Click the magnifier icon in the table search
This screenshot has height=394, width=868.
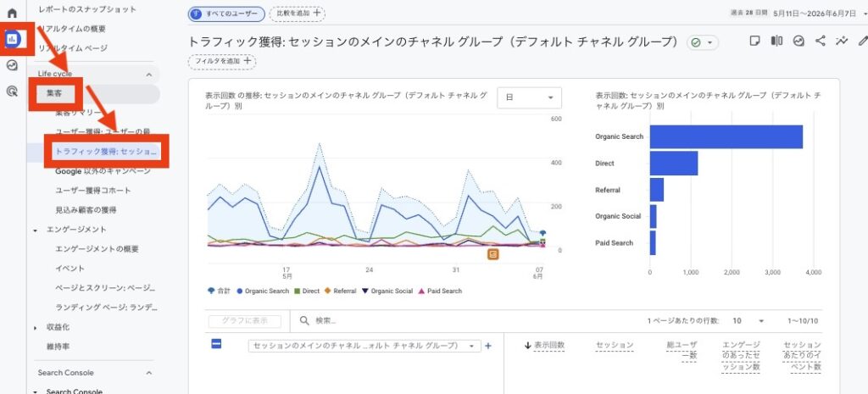pos(304,320)
